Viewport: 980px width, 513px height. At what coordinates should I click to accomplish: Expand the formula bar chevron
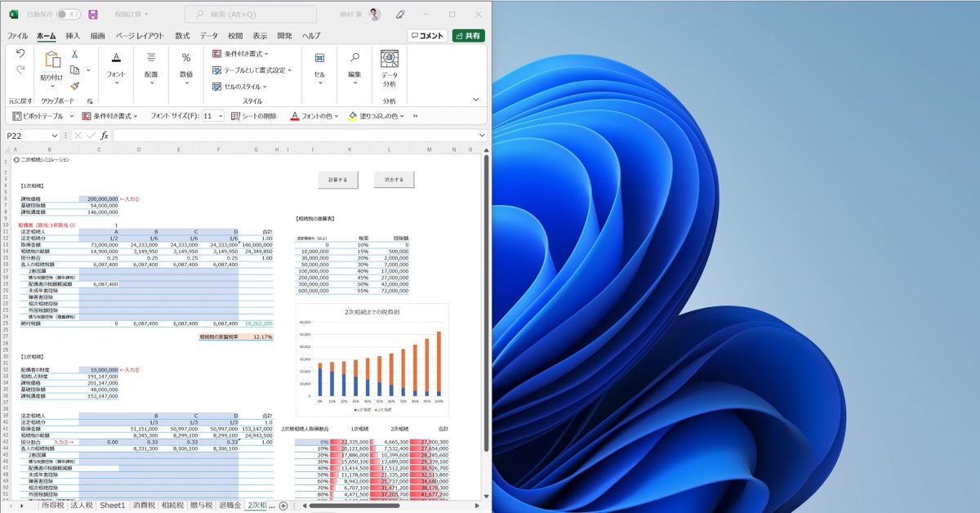482,136
